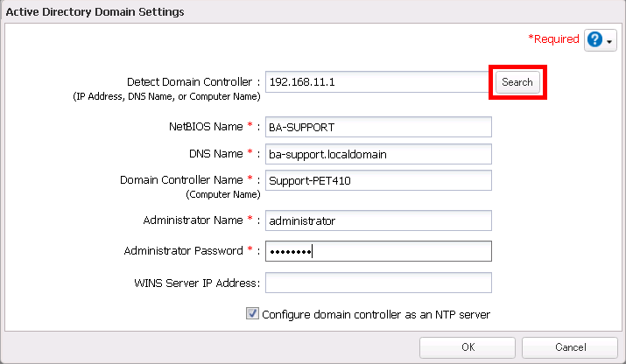Click the 'Detect Domain Controller' label
The height and width of the screenshot is (364, 626).
190,82
